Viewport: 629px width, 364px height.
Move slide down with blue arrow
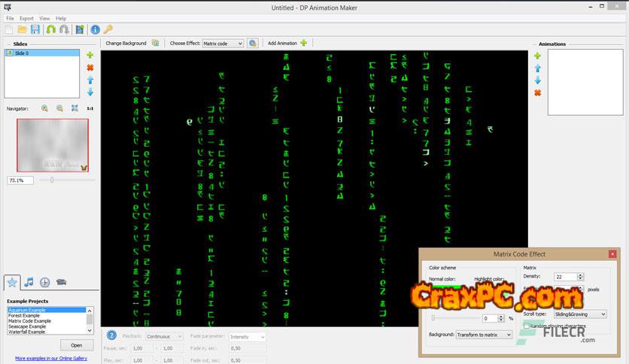click(x=90, y=92)
